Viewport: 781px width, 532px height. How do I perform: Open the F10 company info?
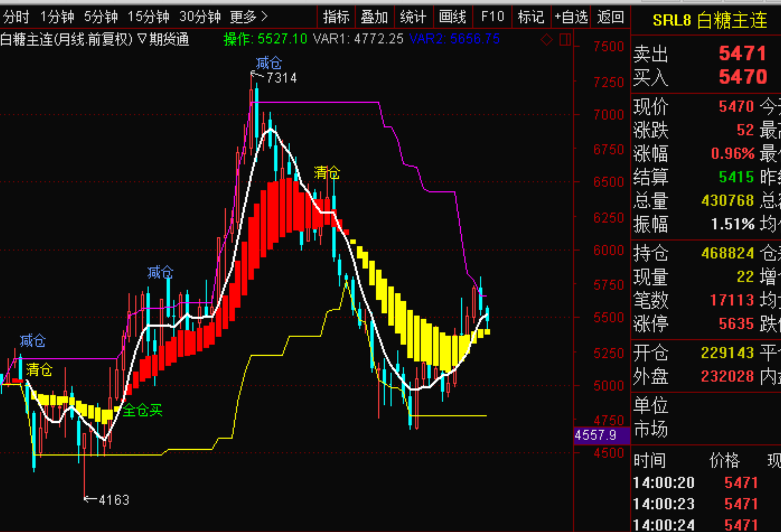[x=492, y=17]
